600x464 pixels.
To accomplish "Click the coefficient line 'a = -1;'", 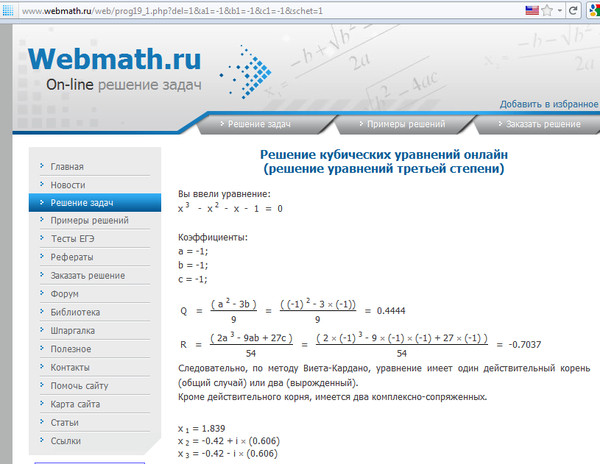I will pyautogui.click(x=193, y=251).
